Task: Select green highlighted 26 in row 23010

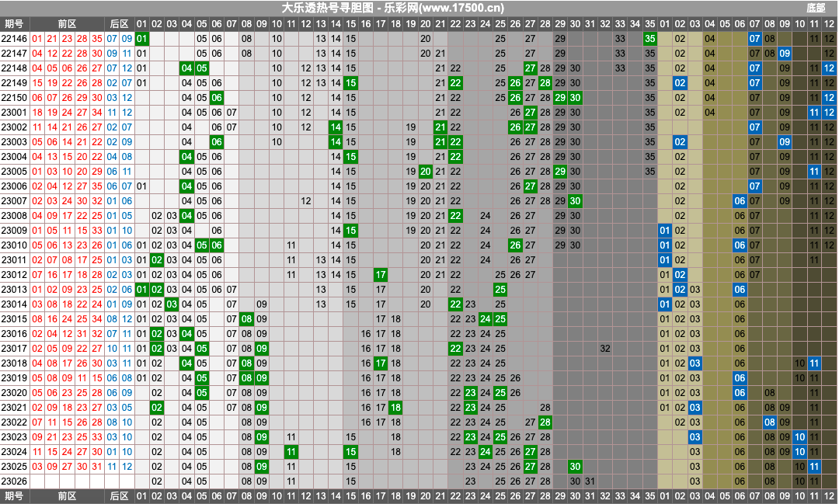Action: pyautogui.click(x=515, y=245)
